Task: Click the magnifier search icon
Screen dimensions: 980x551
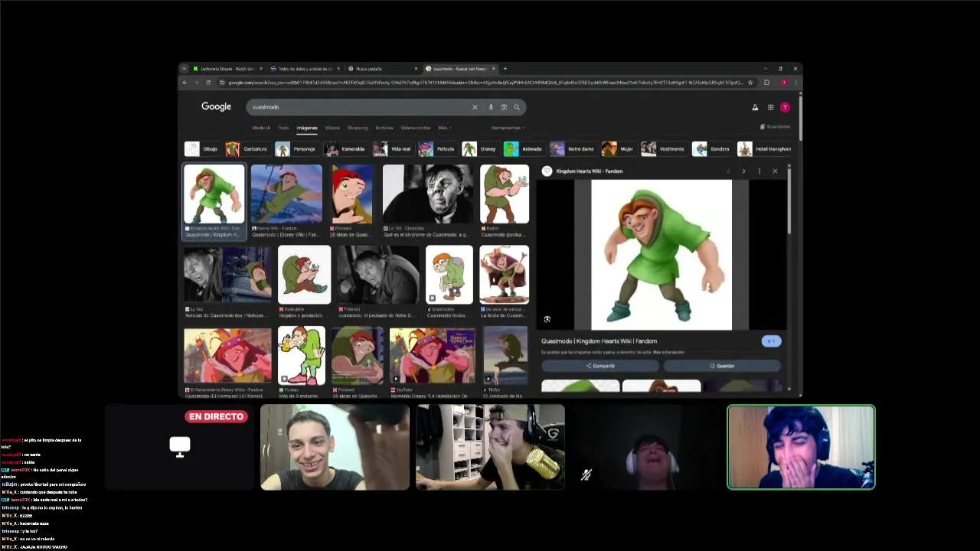Action: click(x=517, y=107)
